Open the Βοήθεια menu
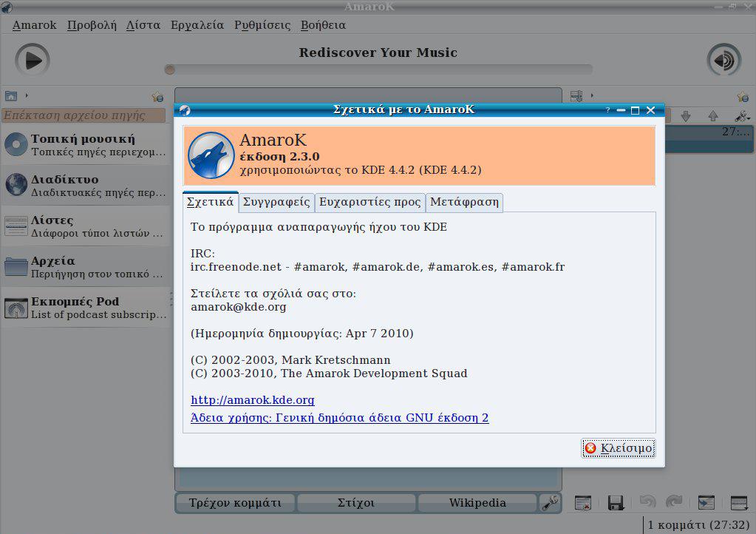The height and width of the screenshot is (534, 756). (x=323, y=25)
